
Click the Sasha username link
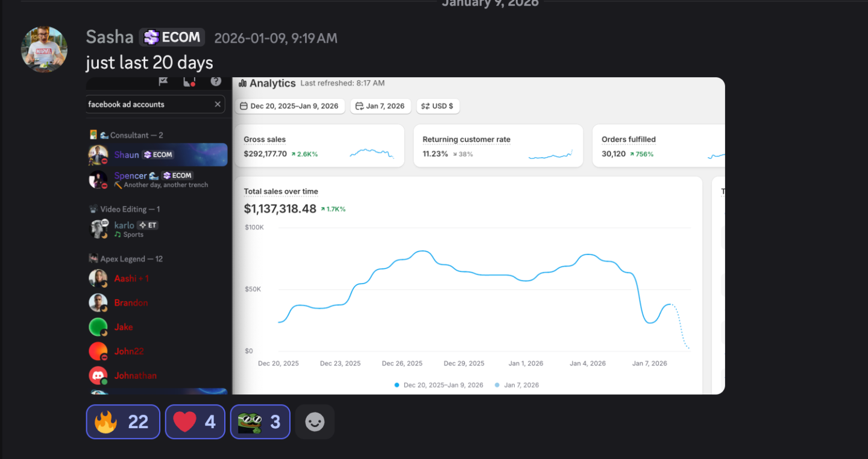click(x=109, y=37)
